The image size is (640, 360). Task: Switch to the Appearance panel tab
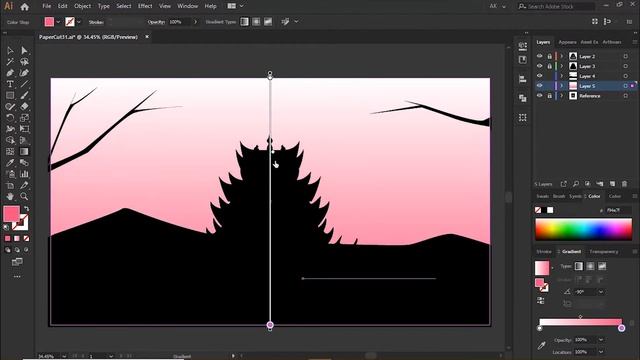pos(567,42)
